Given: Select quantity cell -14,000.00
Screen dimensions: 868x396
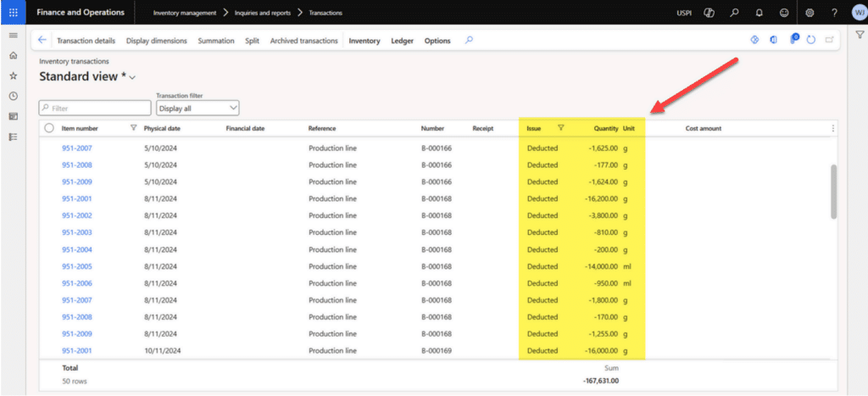Looking at the screenshot, I should [x=601, y=266].
